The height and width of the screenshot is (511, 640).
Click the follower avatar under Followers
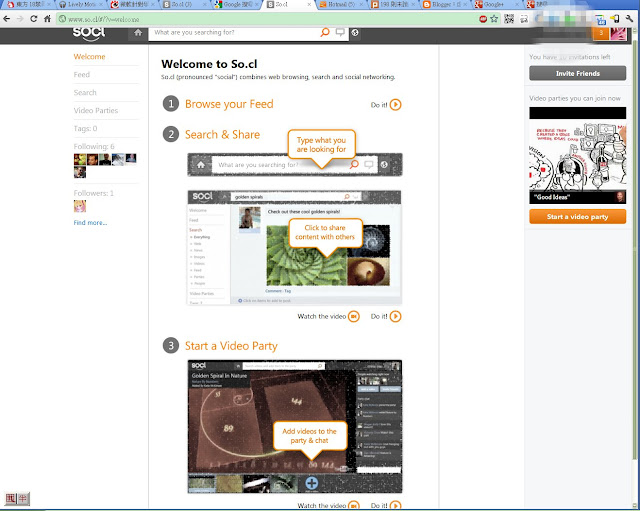(80, 206)
